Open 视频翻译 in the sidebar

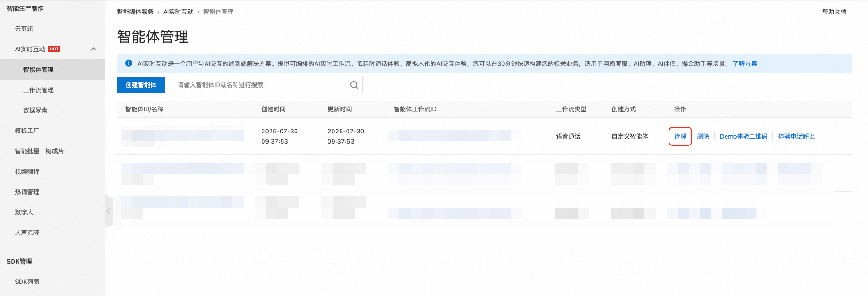point(27,171)
